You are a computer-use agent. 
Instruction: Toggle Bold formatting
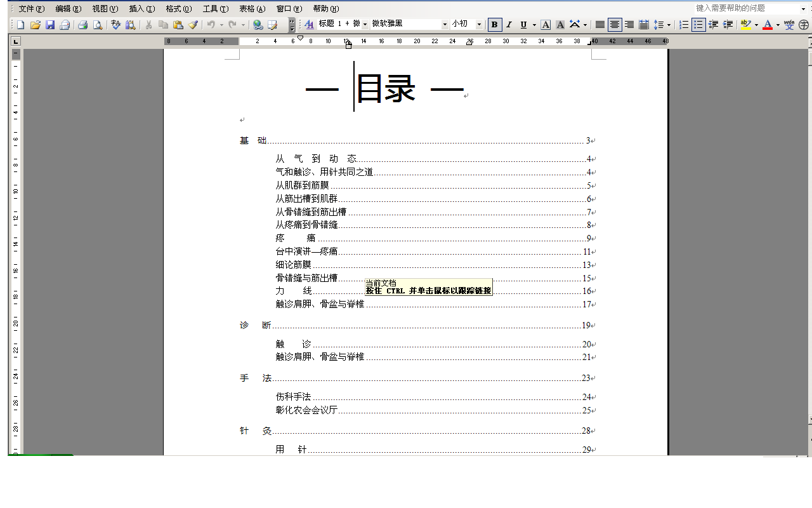coord(495,25)
